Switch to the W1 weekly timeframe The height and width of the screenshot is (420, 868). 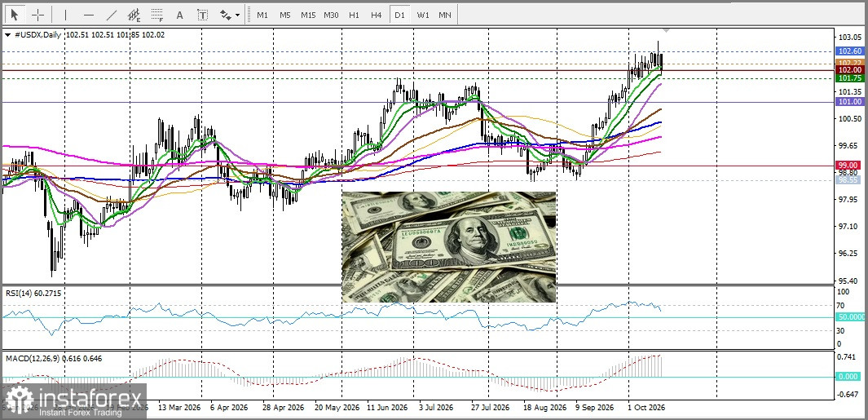point(422,15)
